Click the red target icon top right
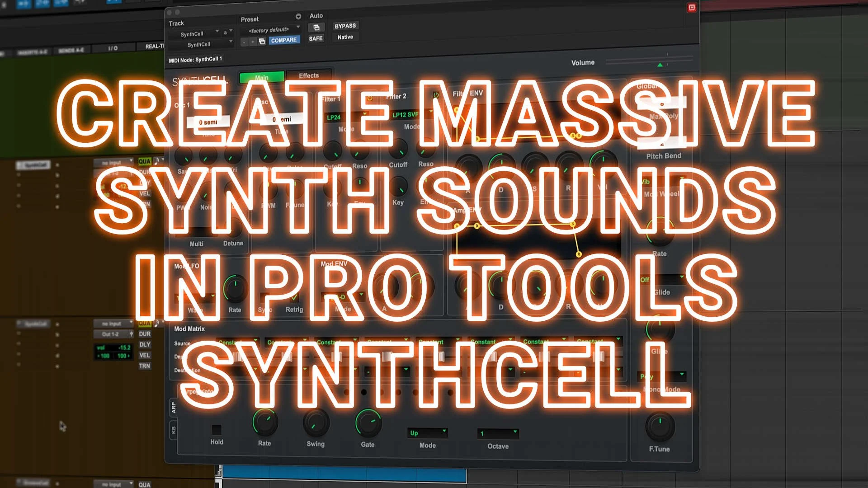This screenshot has width=868, height=488. click(691, 8)
